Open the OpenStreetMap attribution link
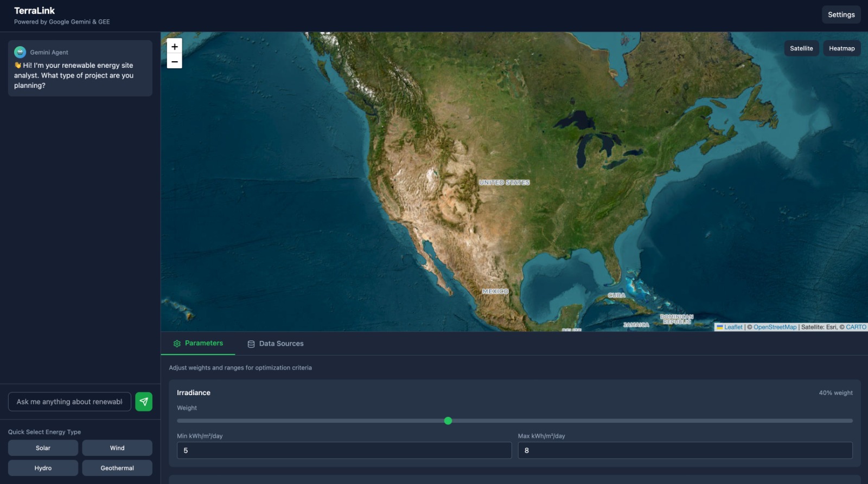 click(775, 327)
